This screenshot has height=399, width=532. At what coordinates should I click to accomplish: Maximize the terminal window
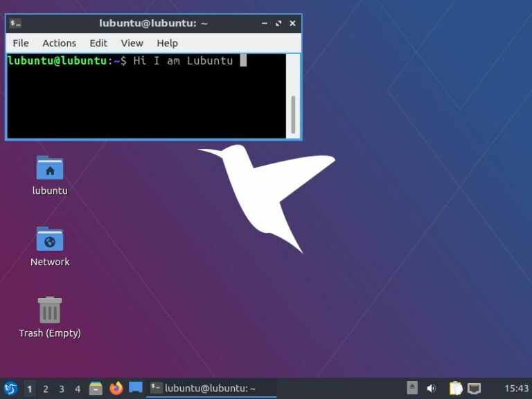(x=278, y=24)
